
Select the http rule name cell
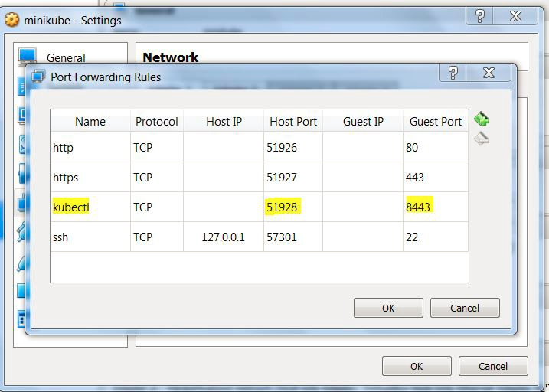(90, 147)
